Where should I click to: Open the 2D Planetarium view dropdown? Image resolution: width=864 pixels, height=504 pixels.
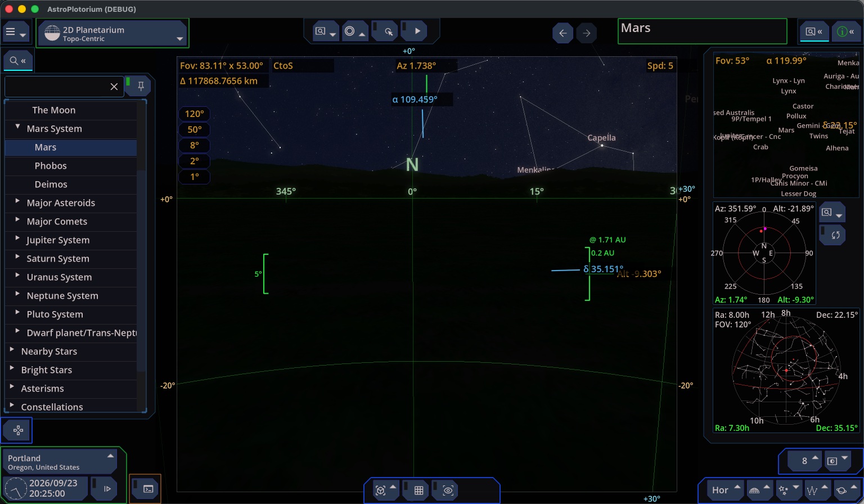pyautogui.click(x=112, y=34)
